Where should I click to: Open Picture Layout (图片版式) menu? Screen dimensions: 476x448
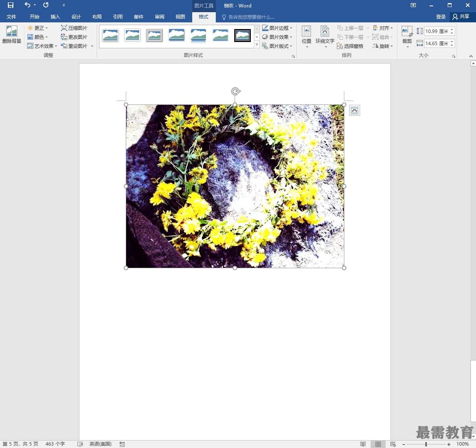(x=277, y=46)
